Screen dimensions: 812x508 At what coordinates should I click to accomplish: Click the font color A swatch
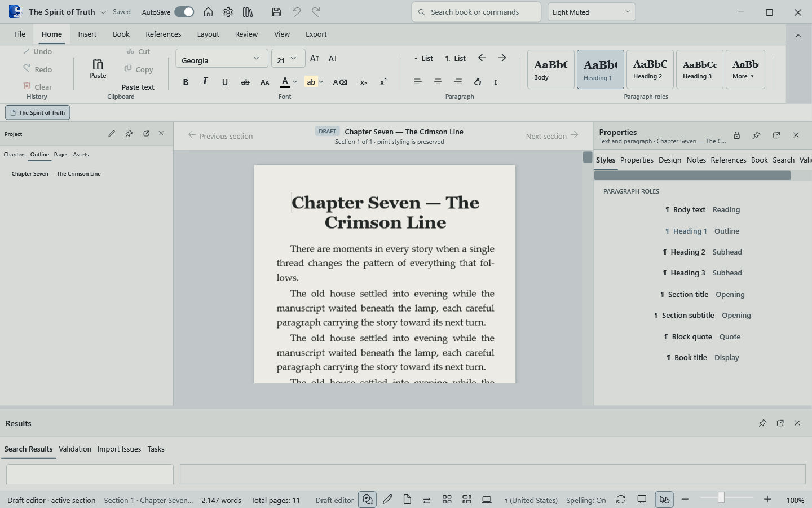click(285, 82)
